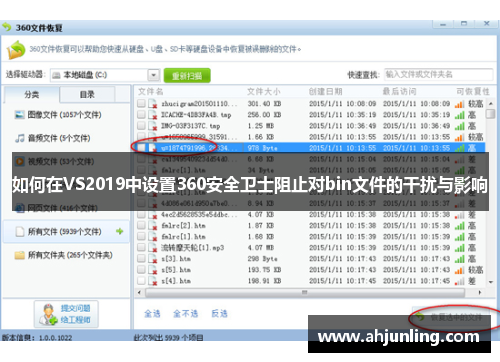
Task: Click the horizontal scrollbar right arrow
Action: pyautogui.click(x=479, y=293)
